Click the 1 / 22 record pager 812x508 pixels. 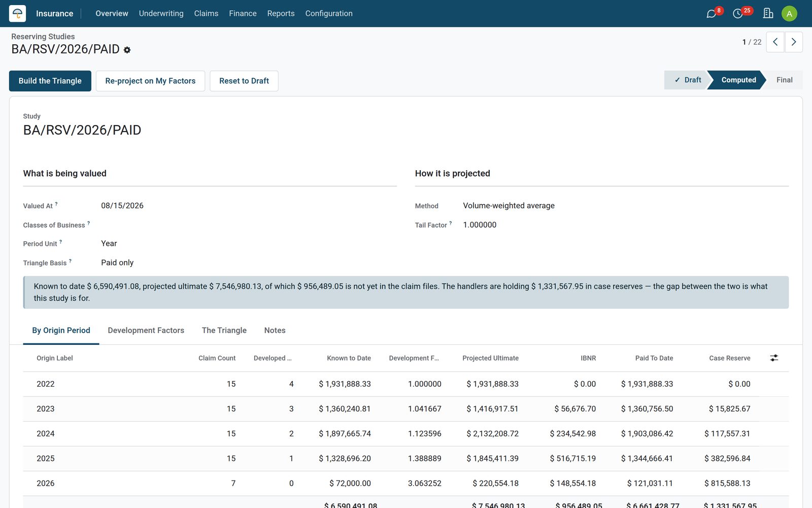coord(752,42)
